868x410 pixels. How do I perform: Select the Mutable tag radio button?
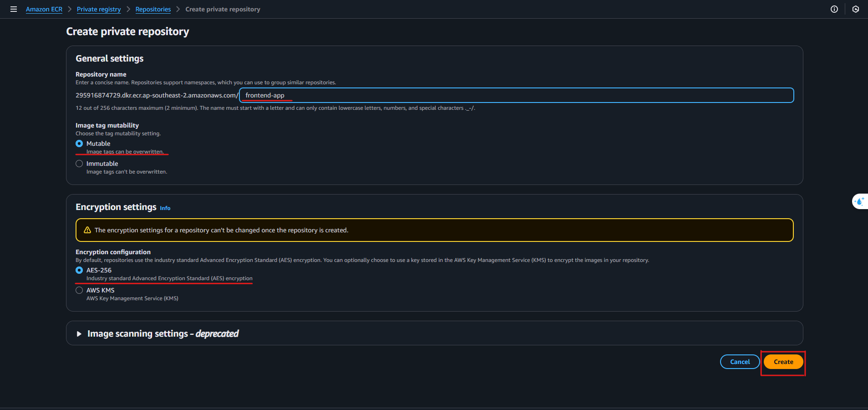(79, 143)
